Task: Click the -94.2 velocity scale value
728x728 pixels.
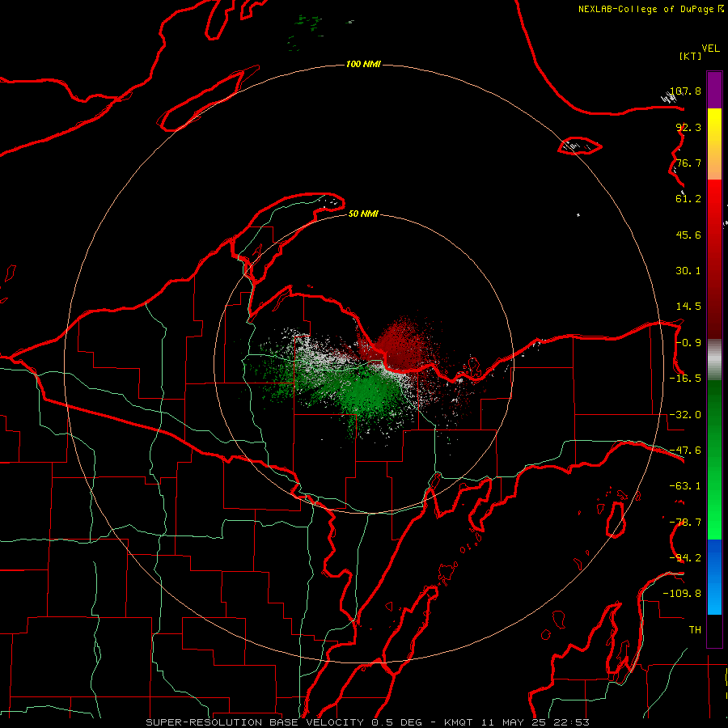Action: point(685,558)
